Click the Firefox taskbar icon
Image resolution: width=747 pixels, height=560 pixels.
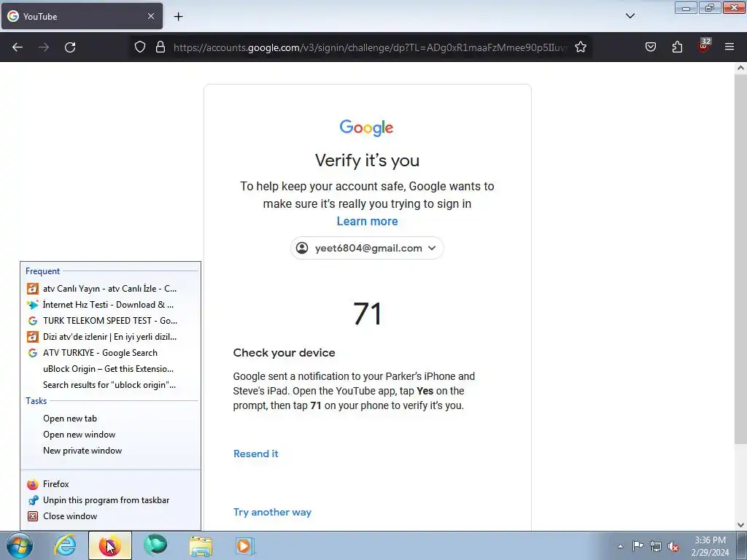click(110, 545)
